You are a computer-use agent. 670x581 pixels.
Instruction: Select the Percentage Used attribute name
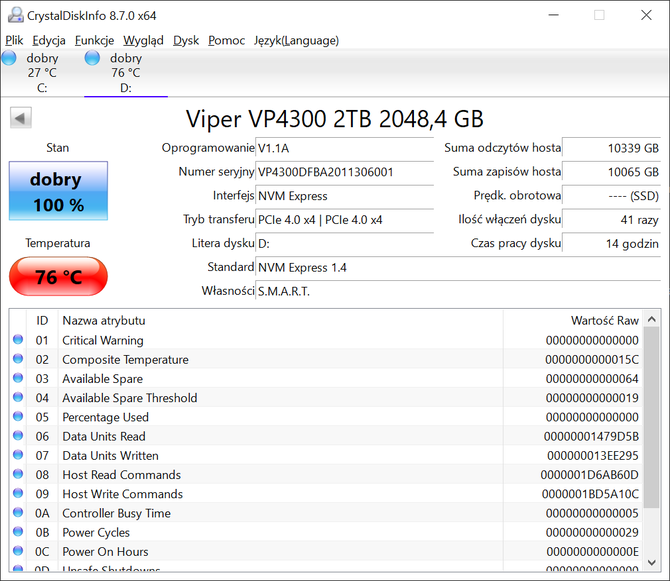[x=106, y=417]
